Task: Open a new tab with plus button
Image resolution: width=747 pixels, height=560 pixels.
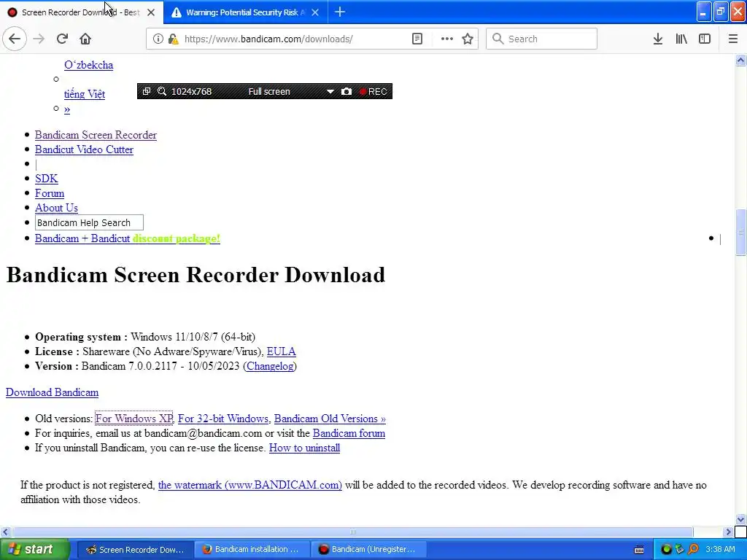Action: coord(340,12)
